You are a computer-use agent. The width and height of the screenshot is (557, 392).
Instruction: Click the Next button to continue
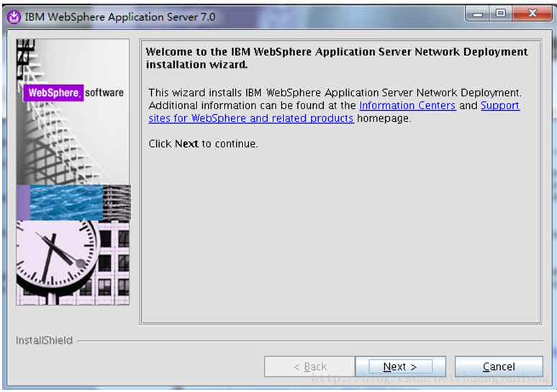400,366
